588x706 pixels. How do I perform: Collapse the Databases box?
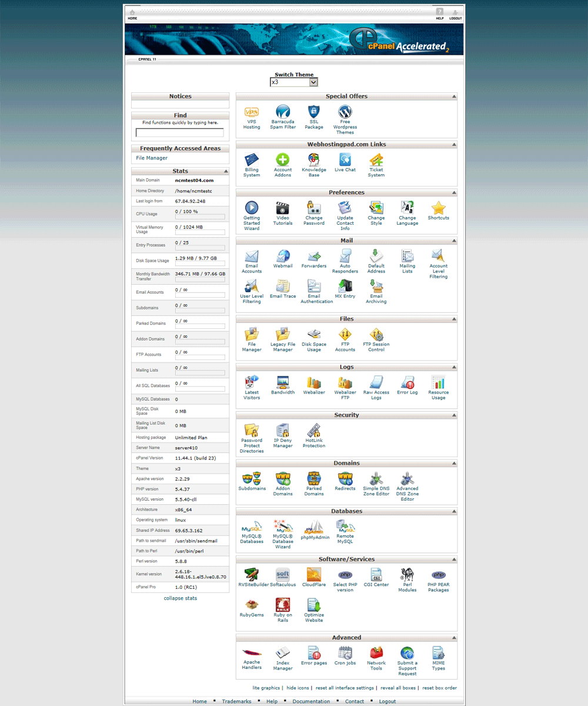[x=454, y=512]
